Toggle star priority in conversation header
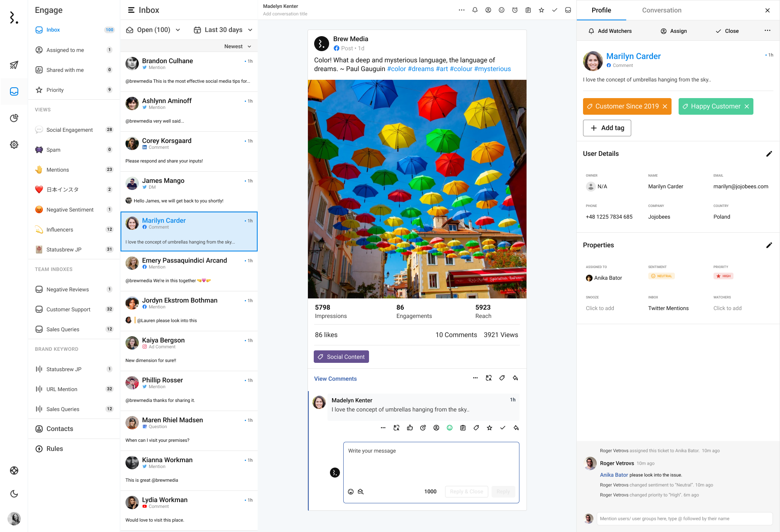This screenshot has width=780, height=532. (541, 10)
